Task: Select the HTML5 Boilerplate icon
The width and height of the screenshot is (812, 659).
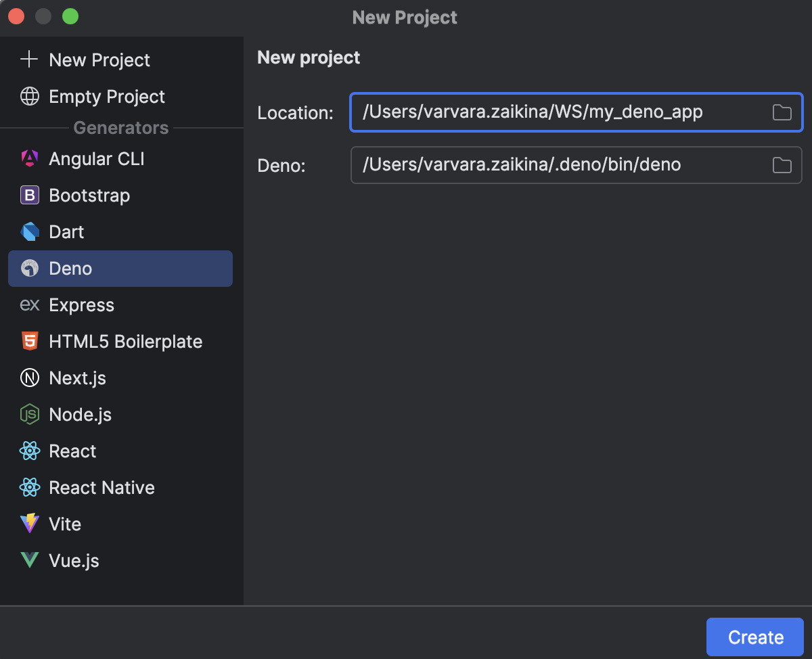Action: tap(30, 341)
